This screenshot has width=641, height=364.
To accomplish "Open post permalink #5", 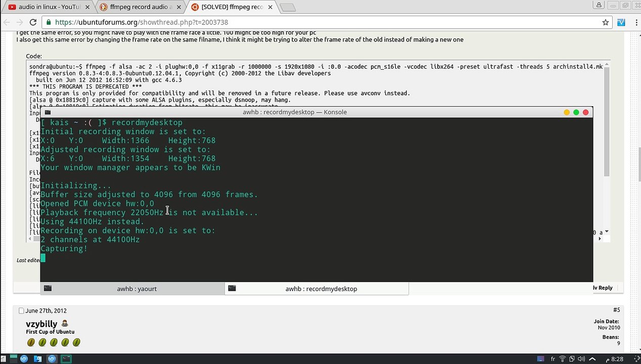I will tap(617, 310).
